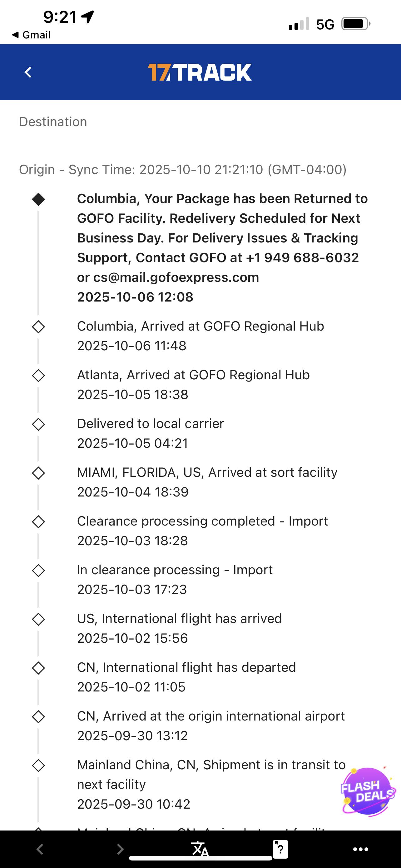Screen dimensions: 401x868
Task: Tap the Origin sync time header
Action: (182, 169)
